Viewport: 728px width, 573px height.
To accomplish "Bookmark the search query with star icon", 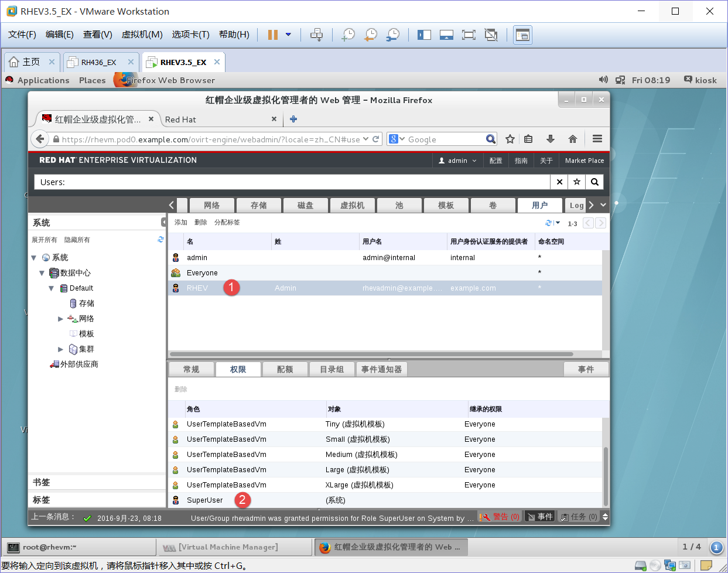I will pyautogui.click(x=577, y=182).
